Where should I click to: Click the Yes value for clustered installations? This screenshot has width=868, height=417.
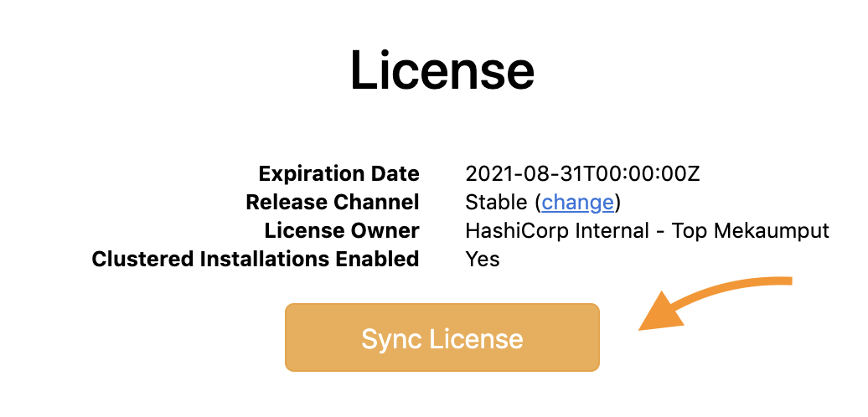point(483,259)
